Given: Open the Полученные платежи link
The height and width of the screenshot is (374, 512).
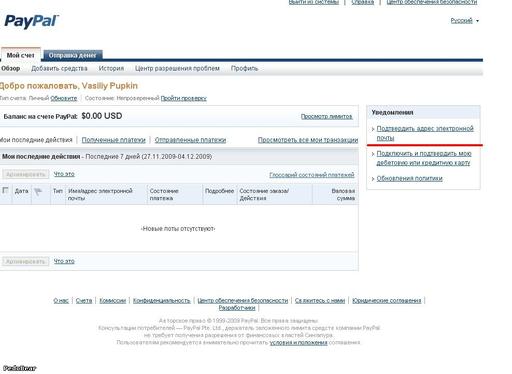Looking at the screenshot, I should 114,140.
